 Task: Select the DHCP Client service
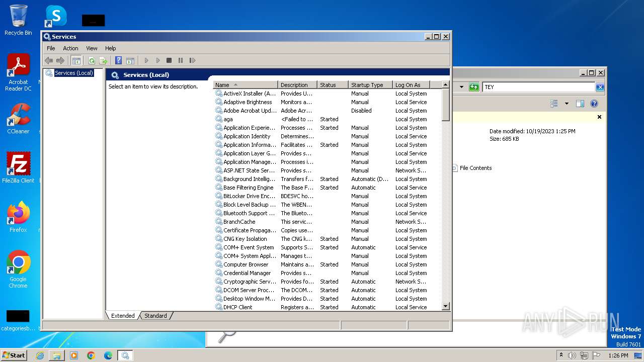pyautogui.click(x=327, y=307)
